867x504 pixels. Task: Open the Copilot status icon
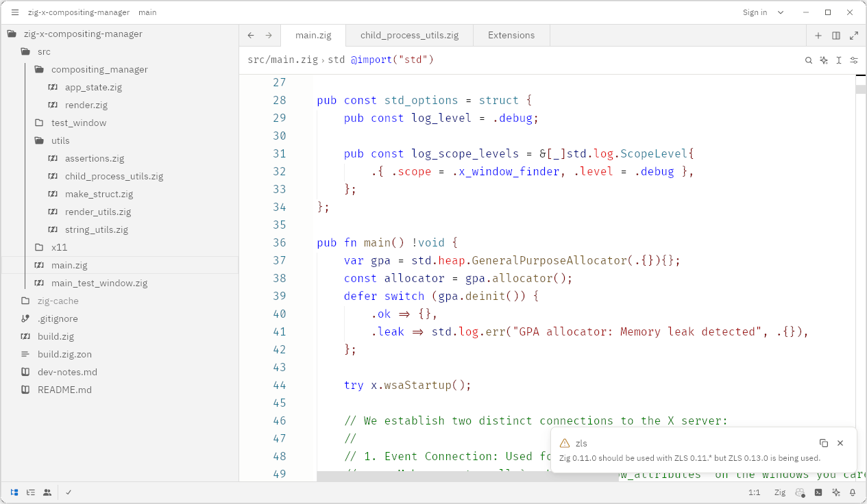(x=800, y=492)
